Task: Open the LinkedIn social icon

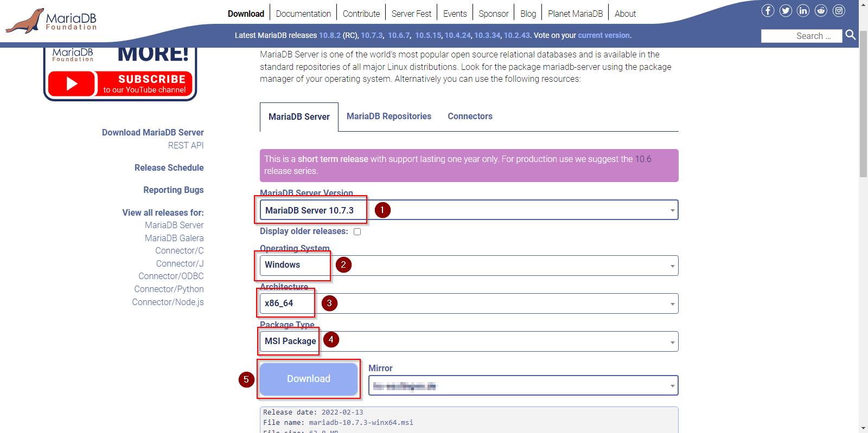Action: [x=803, y=10]
